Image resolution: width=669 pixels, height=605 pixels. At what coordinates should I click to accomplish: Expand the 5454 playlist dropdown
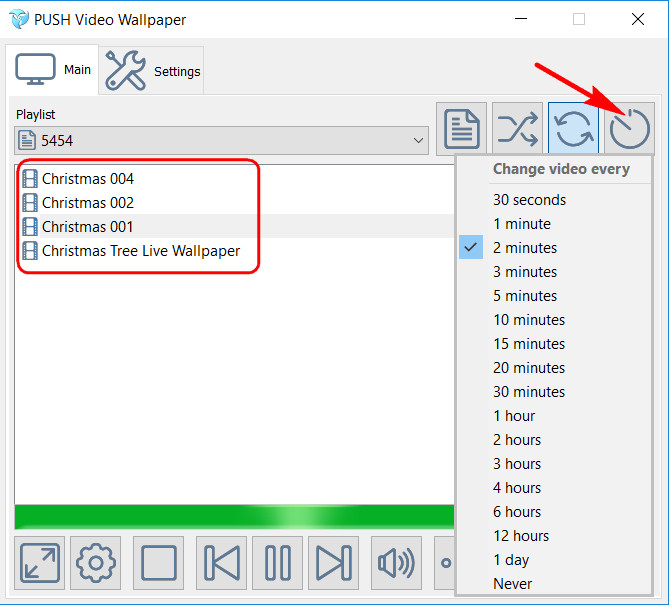pos(420,141)
